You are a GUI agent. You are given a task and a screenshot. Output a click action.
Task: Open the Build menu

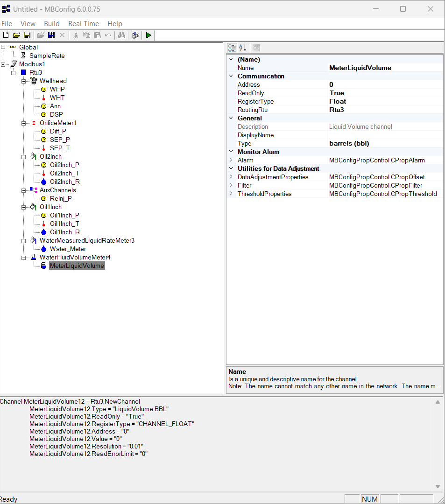pyautogui.click(x=51, y=24)
